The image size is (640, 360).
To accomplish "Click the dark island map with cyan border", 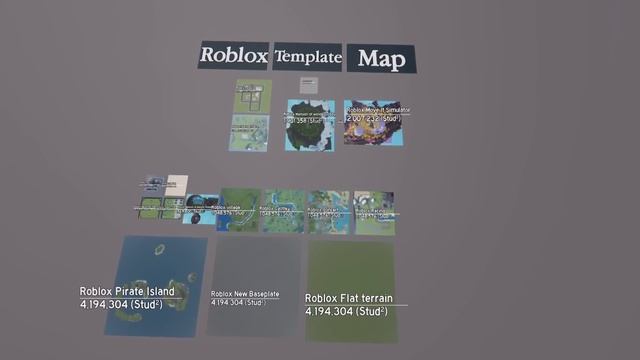I will (310, 125).
